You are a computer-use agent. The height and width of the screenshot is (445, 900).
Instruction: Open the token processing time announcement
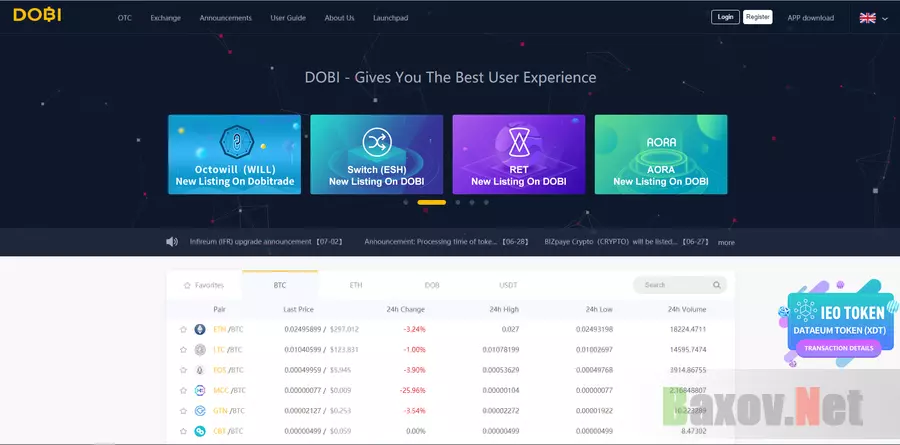click(447, 242)
